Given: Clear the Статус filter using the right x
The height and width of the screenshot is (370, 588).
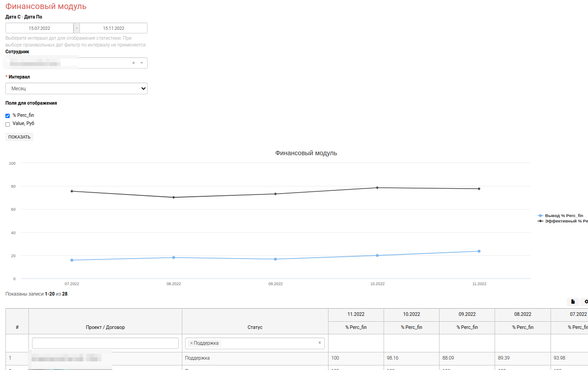Looking at the screenshot, I should point(319,343).
